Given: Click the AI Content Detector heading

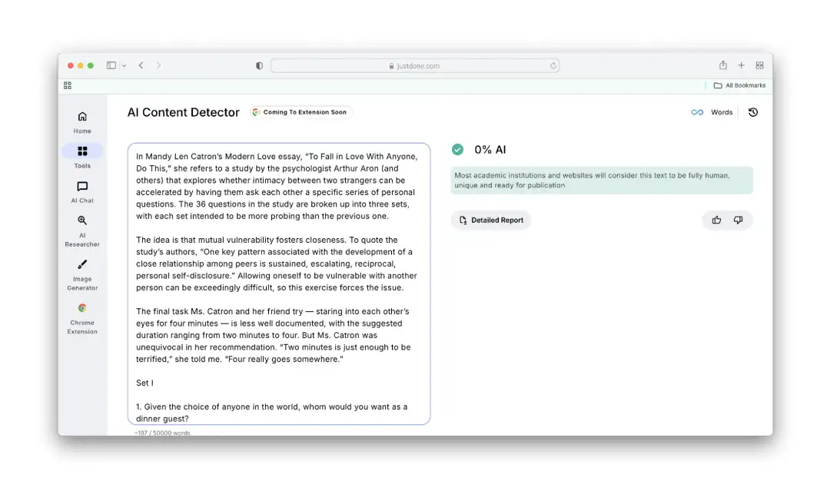Looking at the screenshot, I should click(x=183, y=112).
